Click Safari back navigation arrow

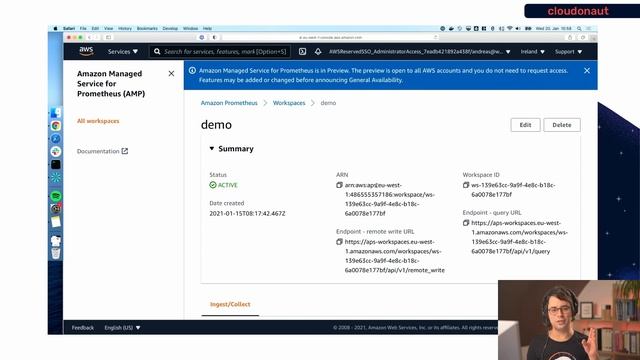click(x=89, y=37)
